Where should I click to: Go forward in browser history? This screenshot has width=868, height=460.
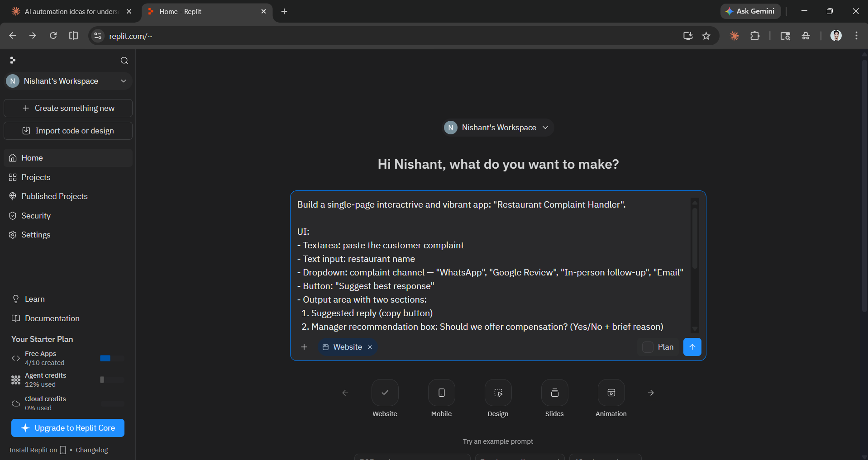tap(33, 36)
